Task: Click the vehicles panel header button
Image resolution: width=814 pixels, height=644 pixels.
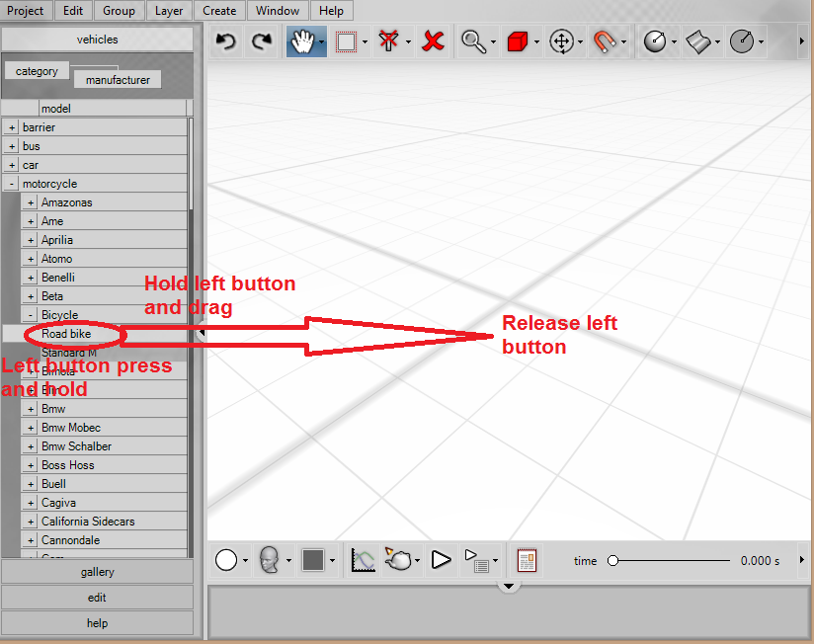Action: 98,40
